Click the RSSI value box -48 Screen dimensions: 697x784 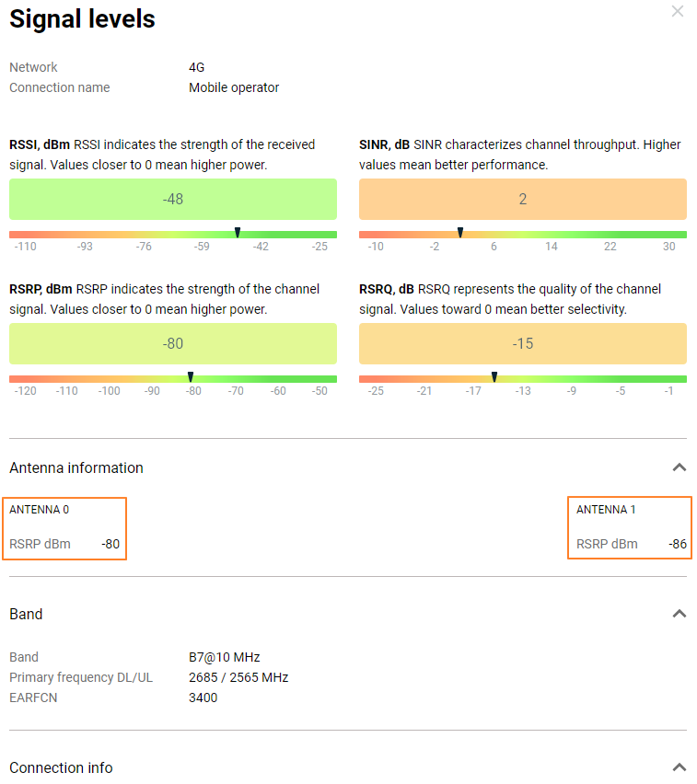pos(173,199)
